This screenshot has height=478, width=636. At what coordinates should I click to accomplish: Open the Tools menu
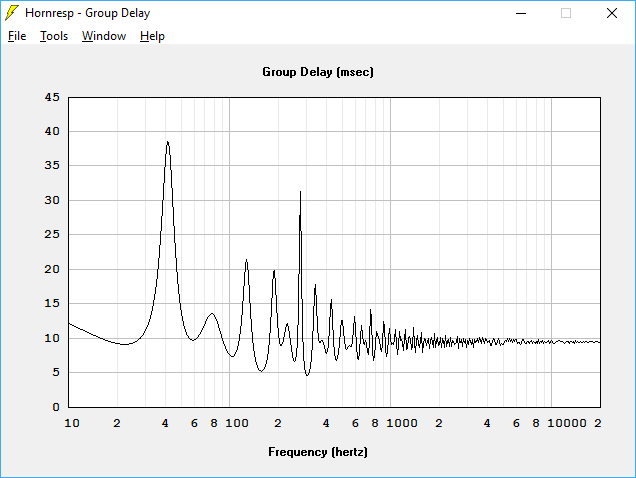point(54,36)
